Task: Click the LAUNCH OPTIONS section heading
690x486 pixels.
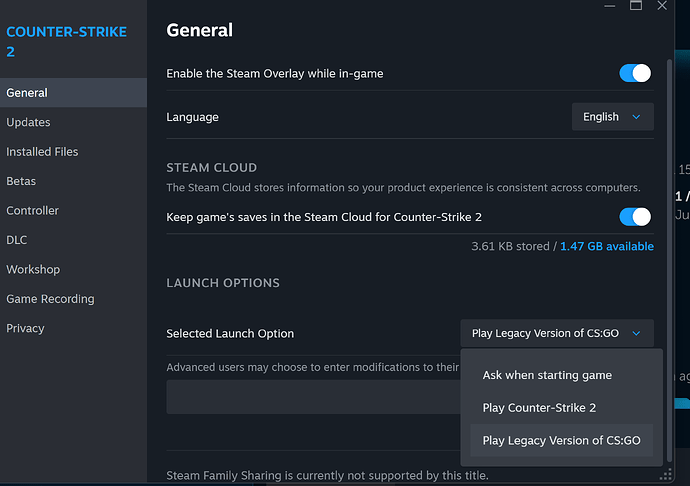Action: coord(223,283)
